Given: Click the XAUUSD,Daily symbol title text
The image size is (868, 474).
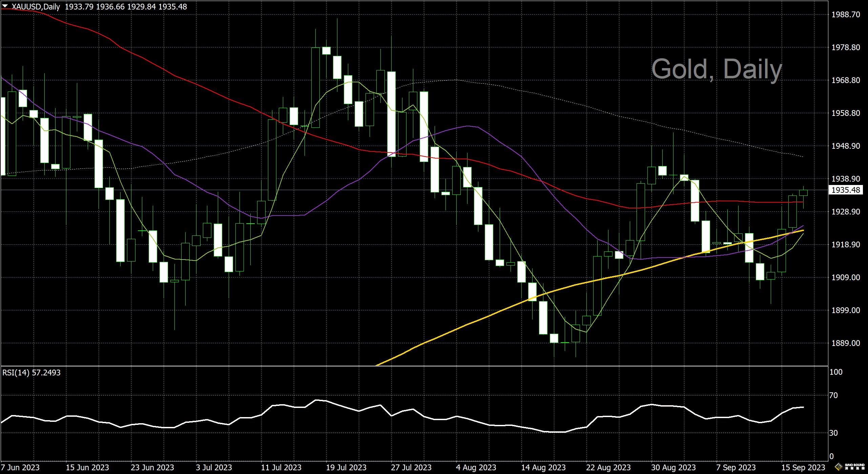Looking at the screenshot, I should [x=36, y=7].
